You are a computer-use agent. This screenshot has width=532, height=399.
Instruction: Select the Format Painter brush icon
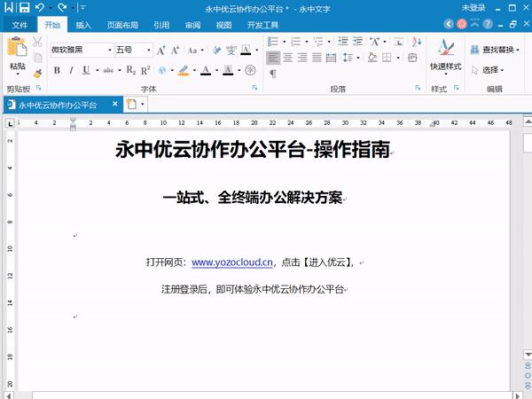[x=37, y=73]
